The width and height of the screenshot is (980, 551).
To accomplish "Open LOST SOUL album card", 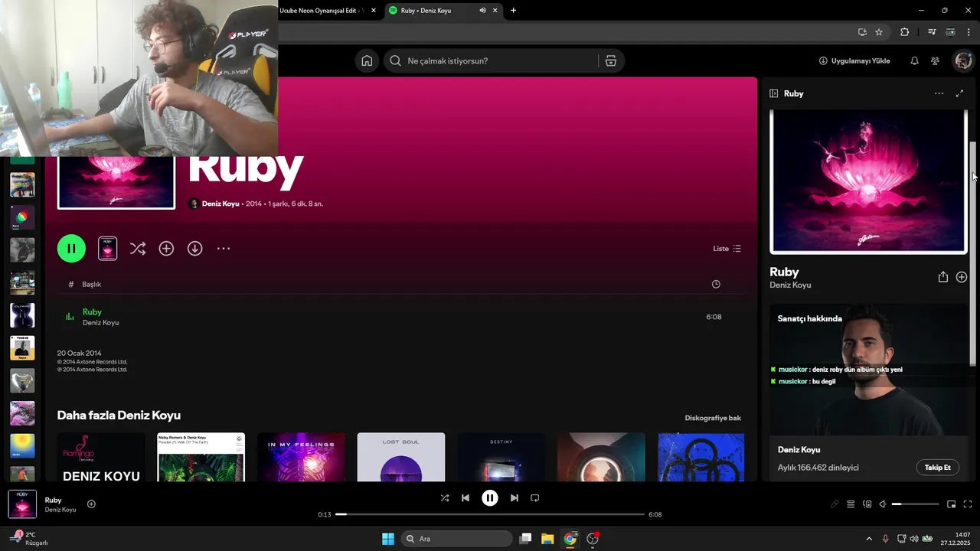I will click(x=401, y=457).
